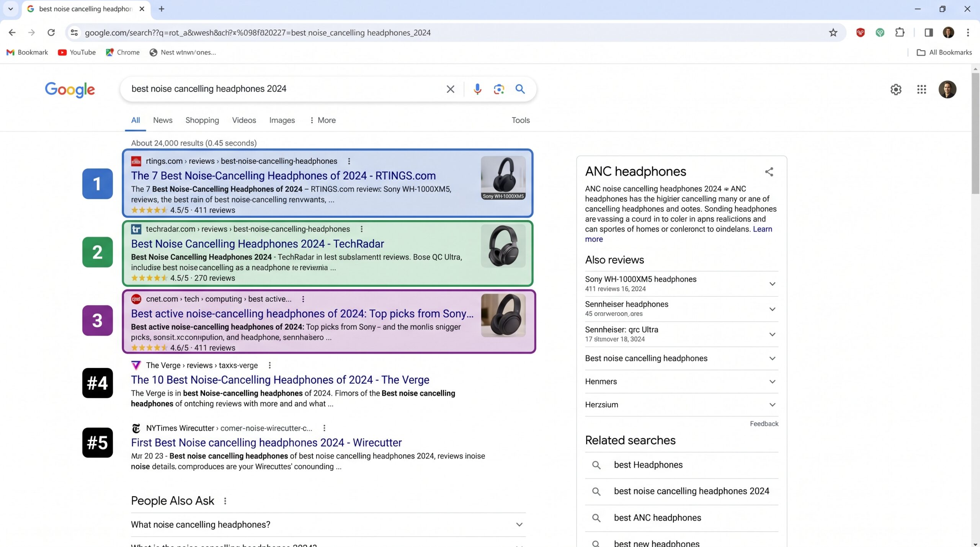
Task: Expand Sennheiser headphones entry
Action: coord(681,309)
